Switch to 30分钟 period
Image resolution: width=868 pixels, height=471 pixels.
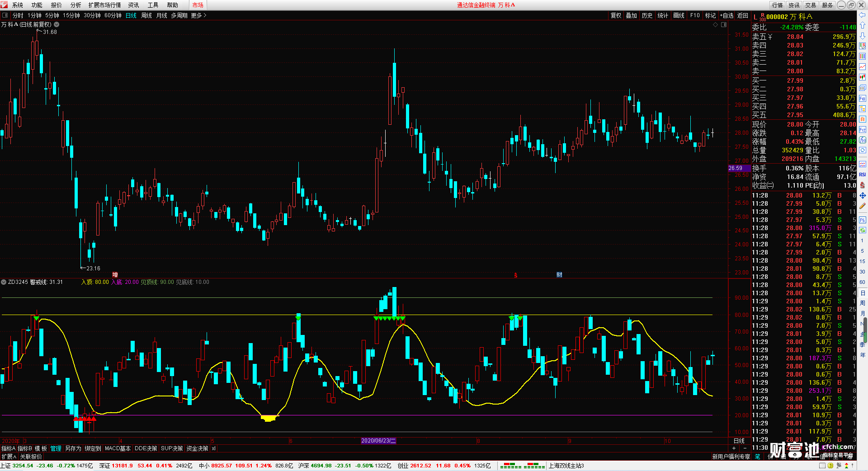[x=92, y=15]
